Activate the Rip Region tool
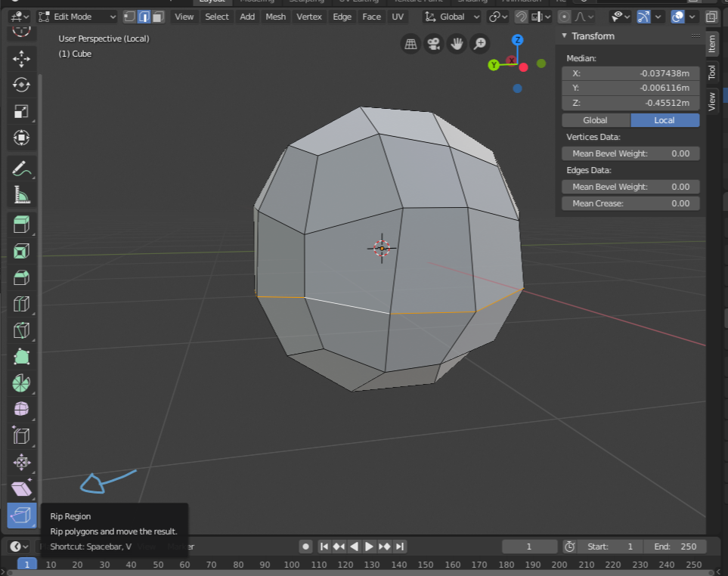Screen dimensions: 728x576 (21, 516)
